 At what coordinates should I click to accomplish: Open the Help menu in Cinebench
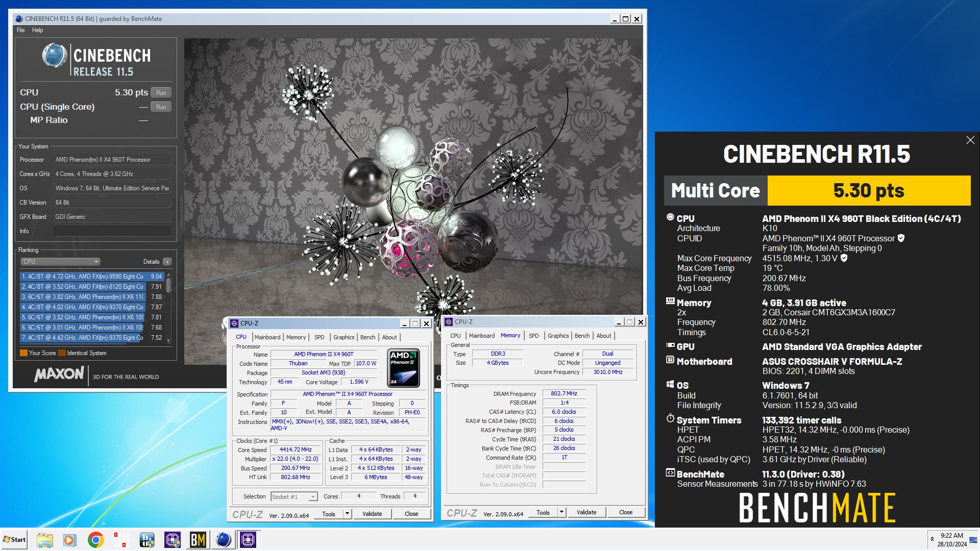tap(37, 30)
